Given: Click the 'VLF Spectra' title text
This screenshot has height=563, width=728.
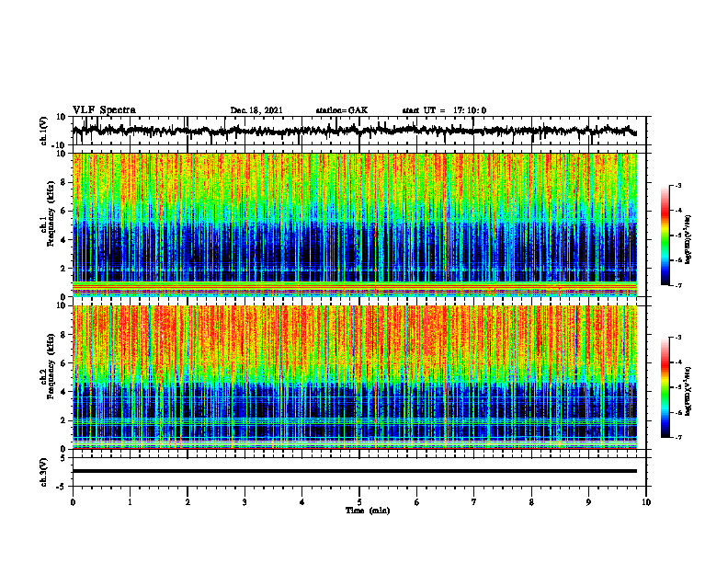Looking at the screenshot, I should [104, 110].
